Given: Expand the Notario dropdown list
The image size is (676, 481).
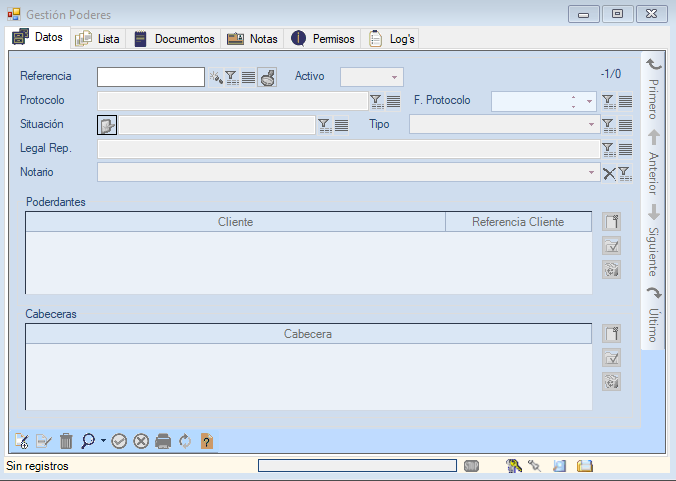Looking at the screenshot, I should [590, 173].
